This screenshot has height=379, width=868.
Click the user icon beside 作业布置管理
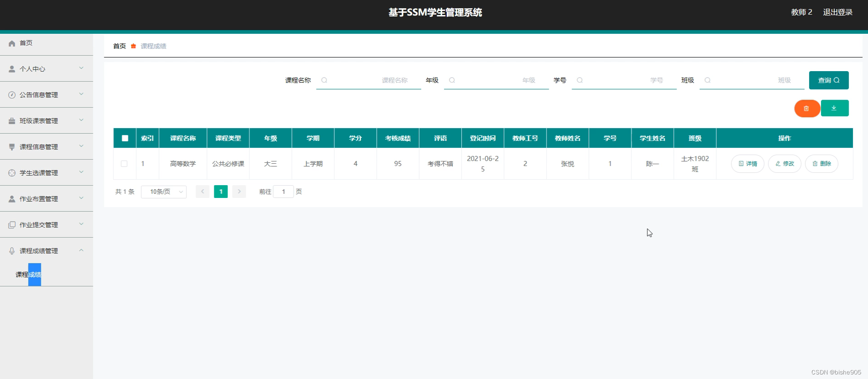point(12,199)
